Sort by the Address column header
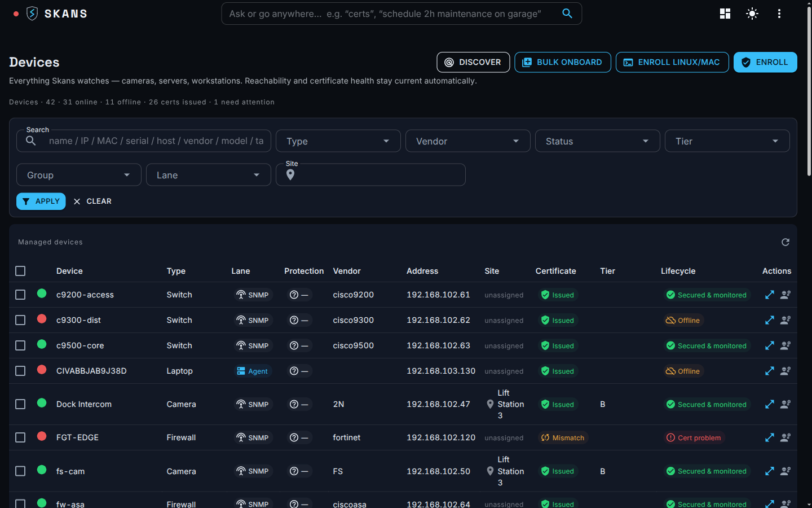 click(422, 271)
